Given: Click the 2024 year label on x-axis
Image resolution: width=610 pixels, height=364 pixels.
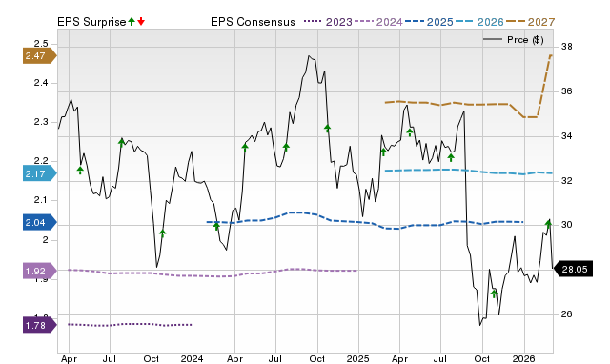Looking at the screenshot, I should 193,358.
